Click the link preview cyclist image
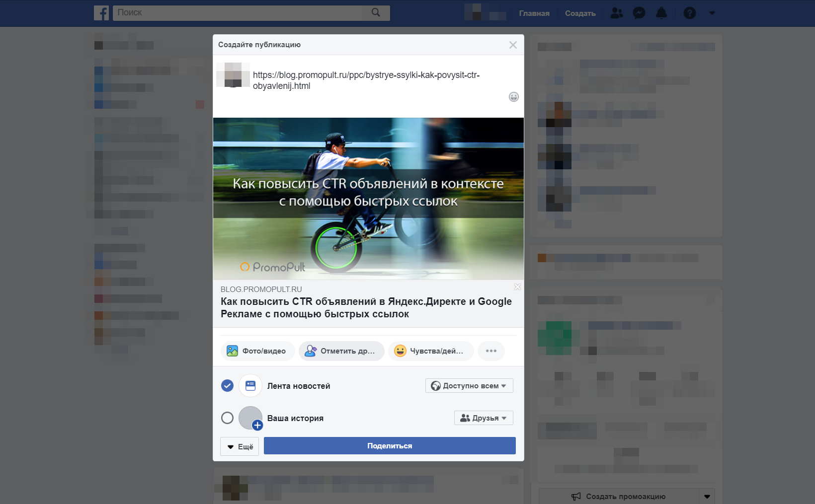The width and height of the screenshot is (815, 504). click(368, 199)
